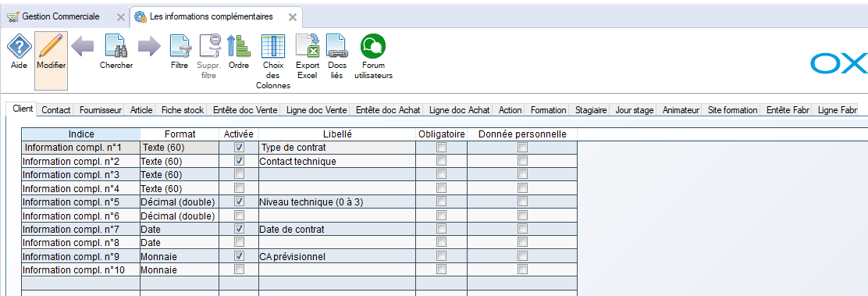868x296 pixels.
Task: Click the Suppr. filtre icon
Action: 210,56
